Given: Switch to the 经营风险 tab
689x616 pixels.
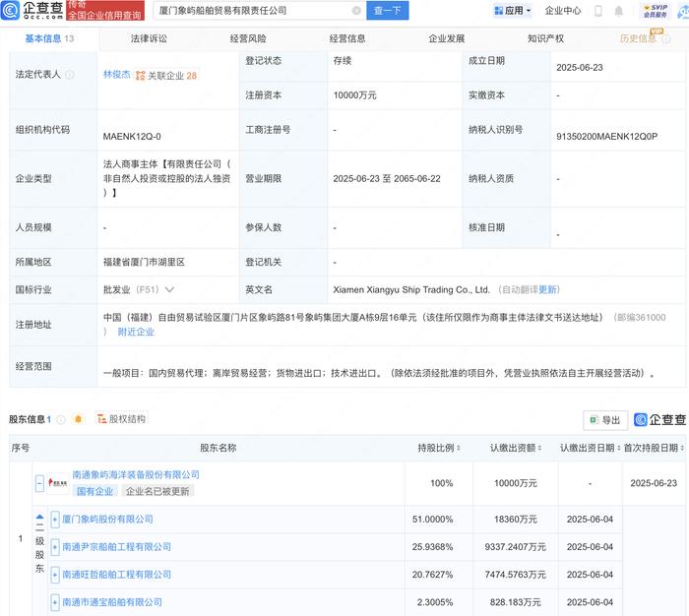Looking at the screenshot, I should [248, 38].
